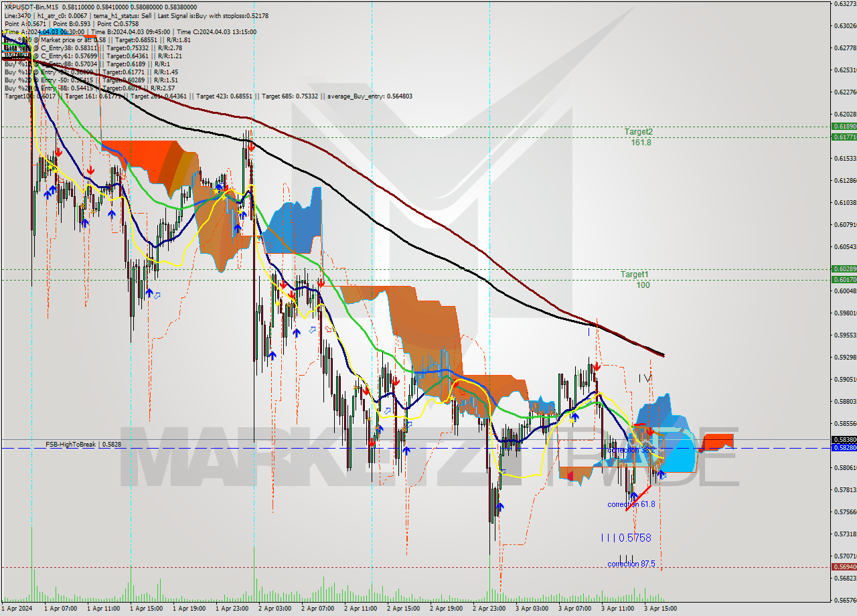Image resolution: width=857 pixels, height=616 pixels.
Task: Click the 161.8 level label
Action: [641, 142]
